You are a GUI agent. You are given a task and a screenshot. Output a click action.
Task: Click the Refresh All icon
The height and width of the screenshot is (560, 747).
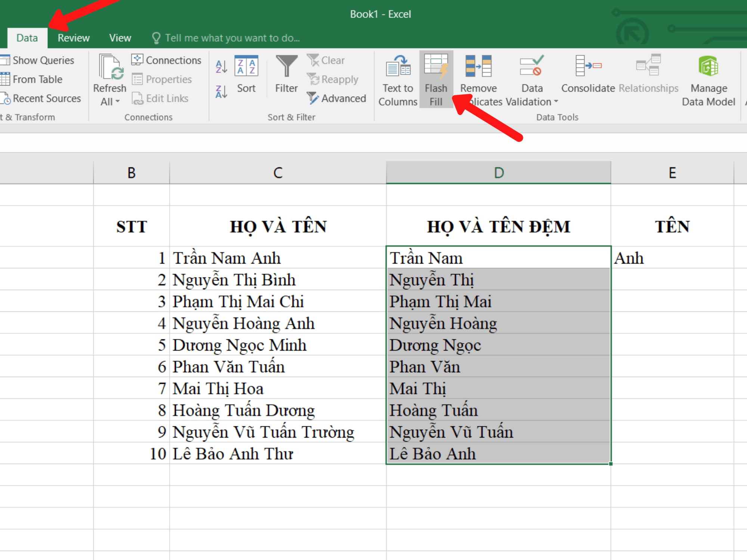110,67
